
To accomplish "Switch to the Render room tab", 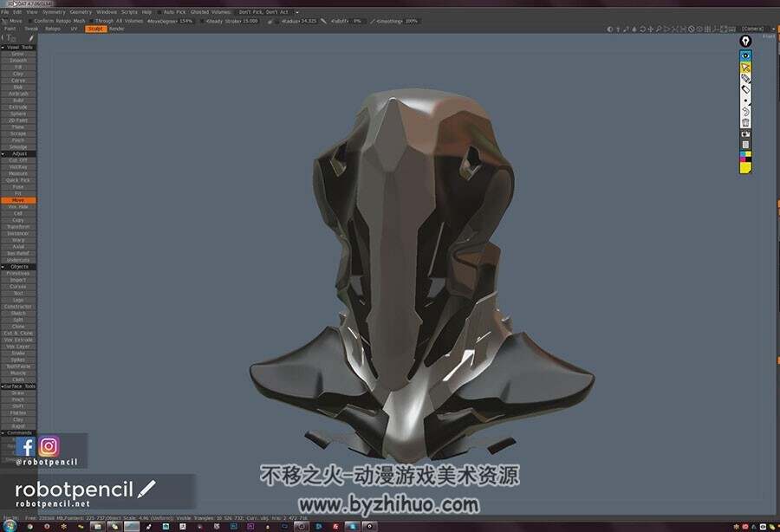I will (x=117, y=29).
